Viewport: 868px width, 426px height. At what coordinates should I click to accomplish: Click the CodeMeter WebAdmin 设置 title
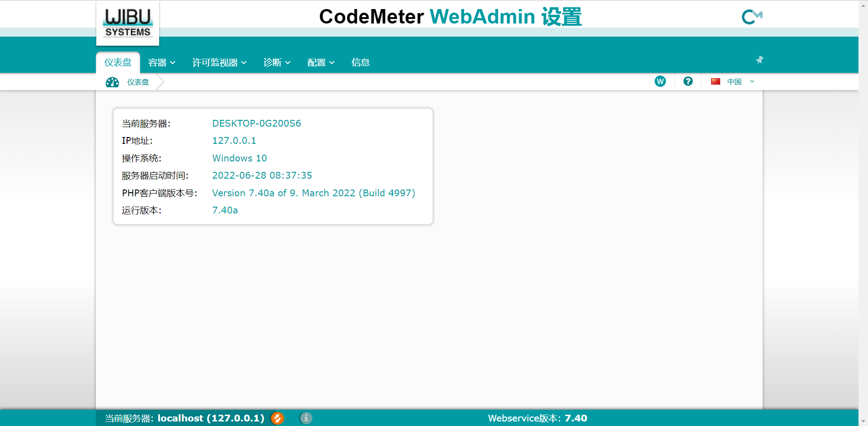tap(450, 17)
